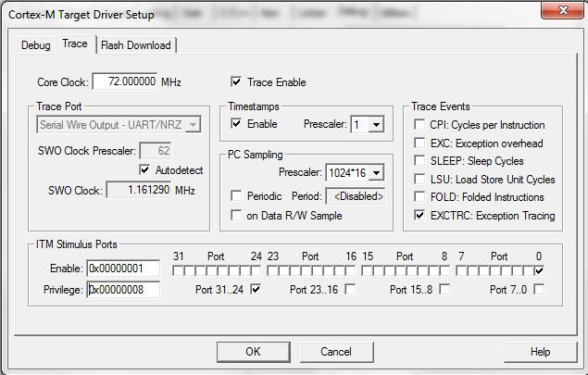This screenshot has height=375, width=588.
Task: Enable CPI: Cycles per Instruction
Action: [419, 124]
